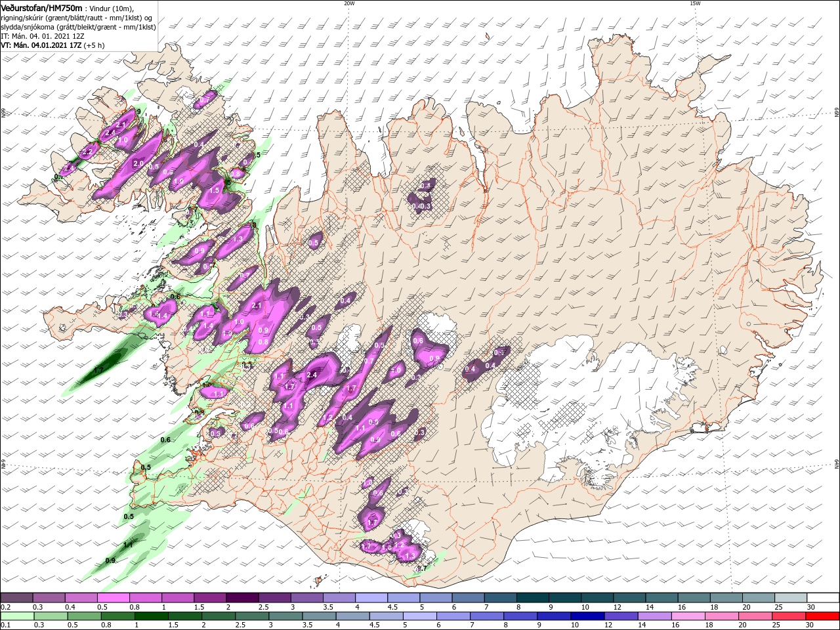Pick the light pink swatch above lower-row 16
This screenshot has height=630, width=840.
tap(688, 616)
